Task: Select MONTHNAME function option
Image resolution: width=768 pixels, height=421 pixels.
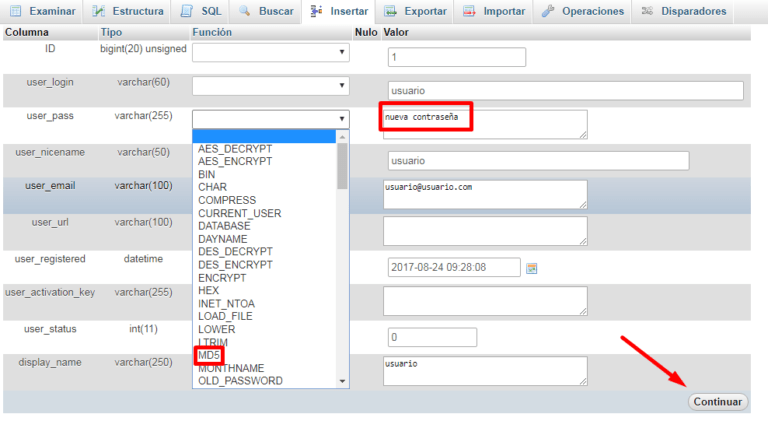Action: coord(231,368)
